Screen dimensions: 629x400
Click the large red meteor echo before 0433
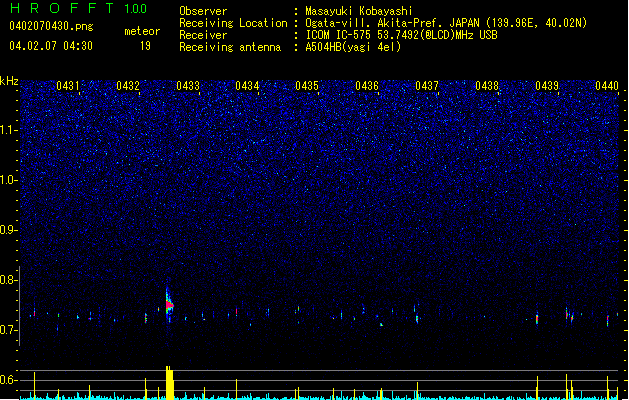point(169,305)
